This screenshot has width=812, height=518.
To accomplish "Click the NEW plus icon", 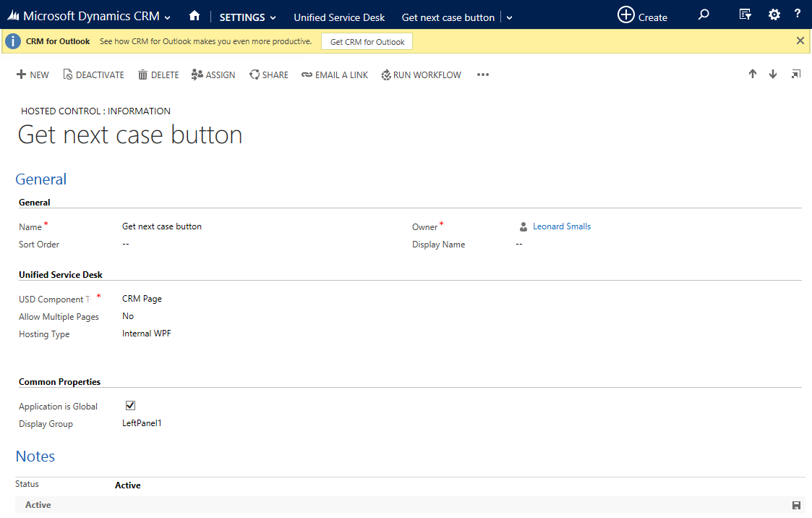I will [x=21, y=75].
